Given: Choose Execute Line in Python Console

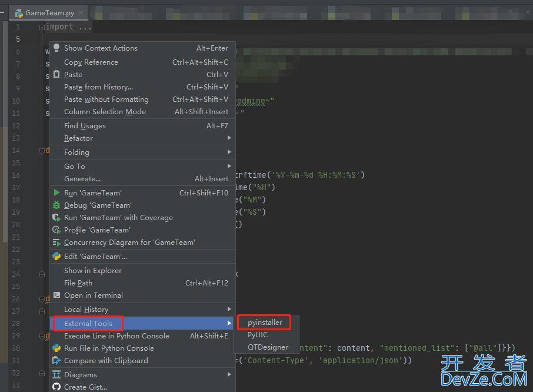Looking at the screenshot, I should [143, 336].
